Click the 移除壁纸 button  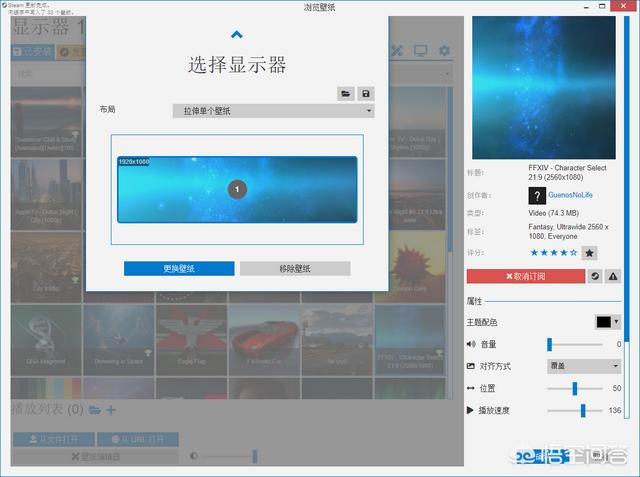[x=295, y=269]
